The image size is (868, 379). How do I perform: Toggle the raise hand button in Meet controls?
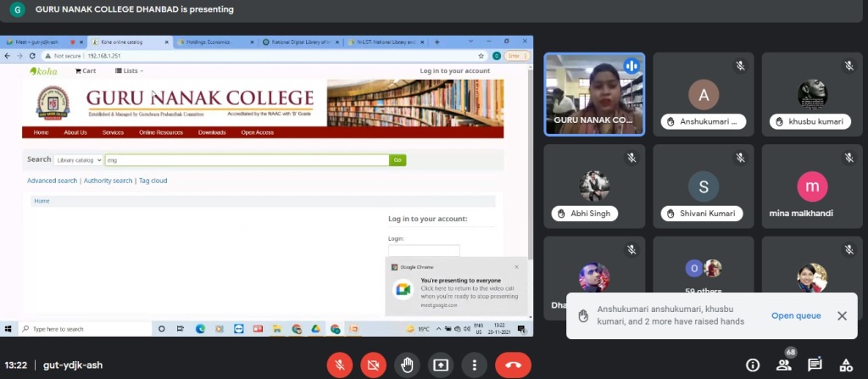click(407, 365)
